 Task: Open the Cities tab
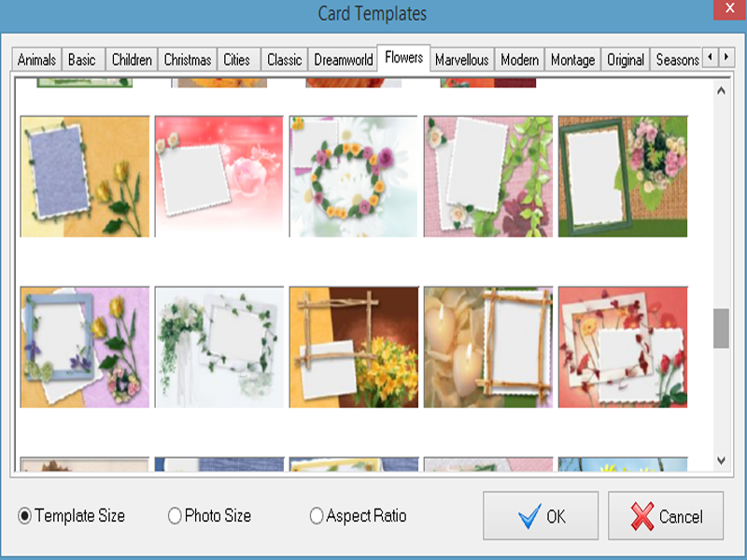(237, 60)
